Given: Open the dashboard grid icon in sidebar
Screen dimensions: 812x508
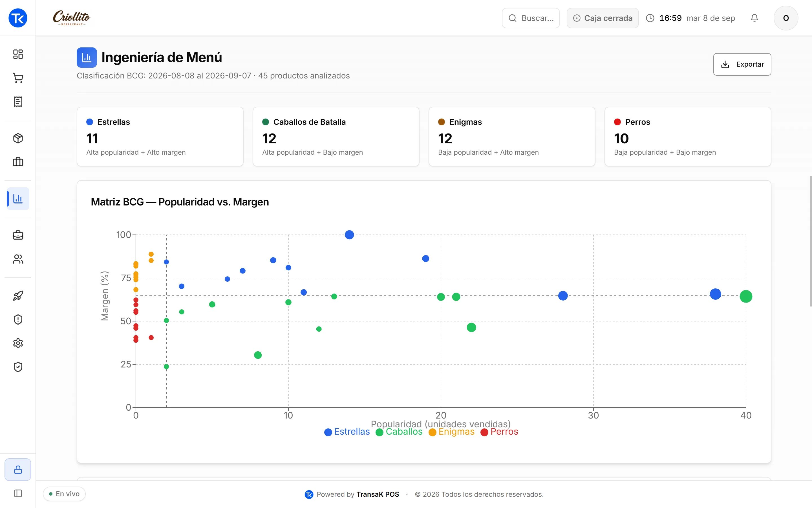Looking at the screenshot, I should 18,54.
